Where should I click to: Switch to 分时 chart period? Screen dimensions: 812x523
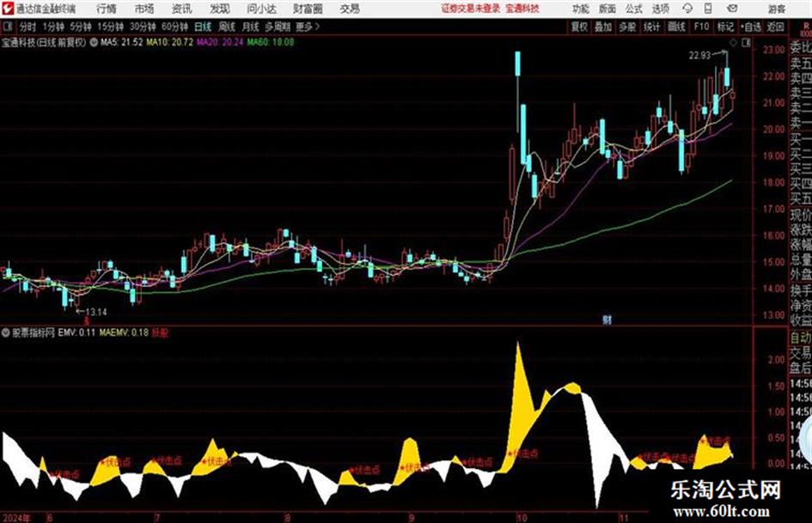(x=28, y=27)
